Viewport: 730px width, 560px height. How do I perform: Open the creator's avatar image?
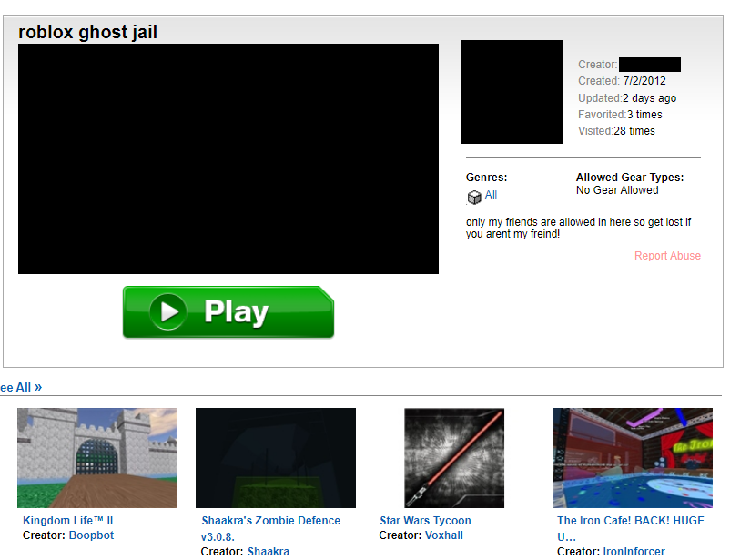click(512, 92)
